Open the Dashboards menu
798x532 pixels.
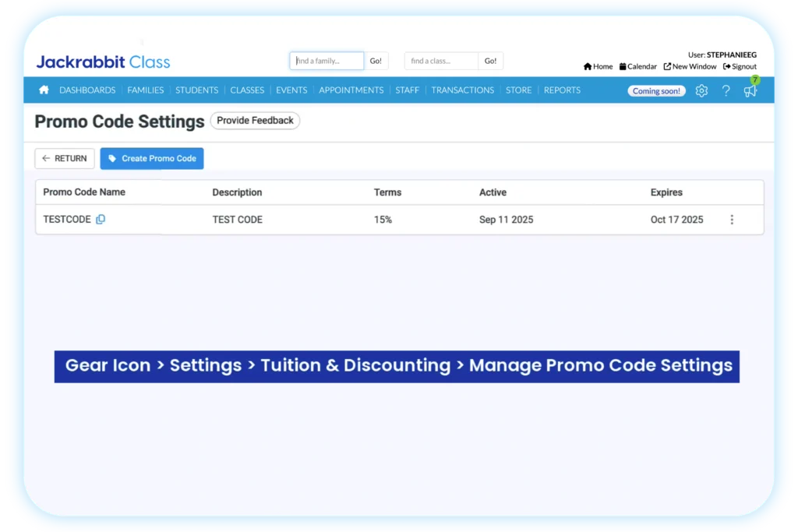87,90
